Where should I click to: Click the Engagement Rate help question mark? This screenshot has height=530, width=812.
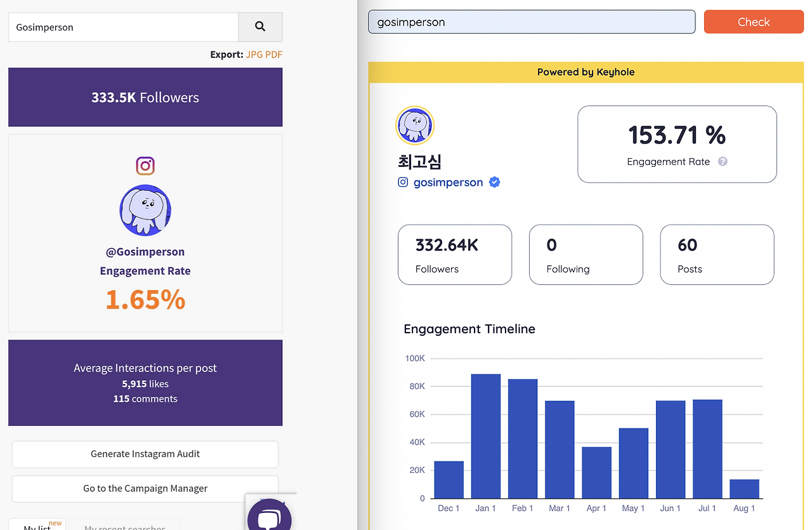tap(723, 162)
